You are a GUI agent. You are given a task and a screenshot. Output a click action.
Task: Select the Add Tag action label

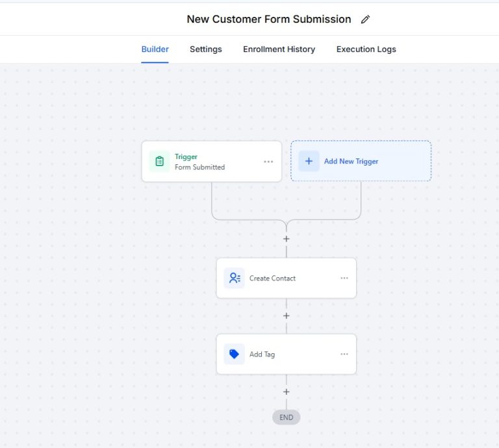(x=262, y=355)
